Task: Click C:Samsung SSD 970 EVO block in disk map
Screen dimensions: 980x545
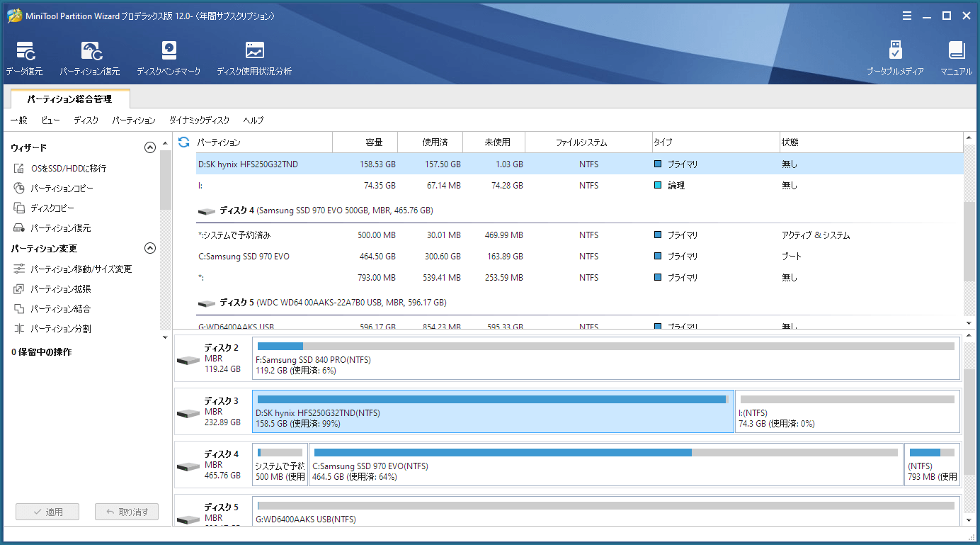Action: [606, 464]
